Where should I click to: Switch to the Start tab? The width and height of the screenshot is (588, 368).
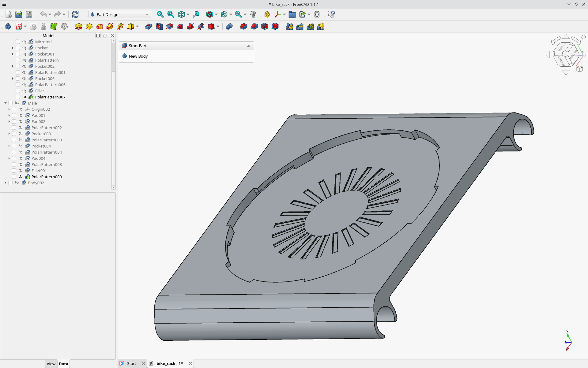(131, 363)
